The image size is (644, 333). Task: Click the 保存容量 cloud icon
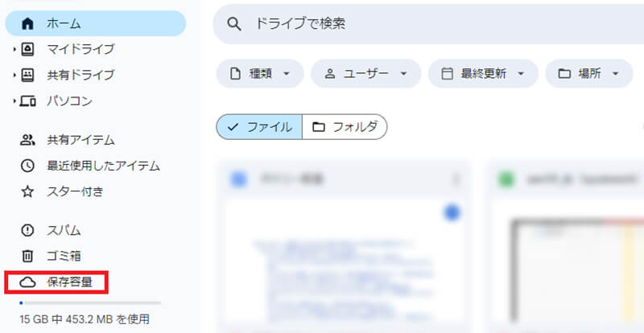pos(28,282)
